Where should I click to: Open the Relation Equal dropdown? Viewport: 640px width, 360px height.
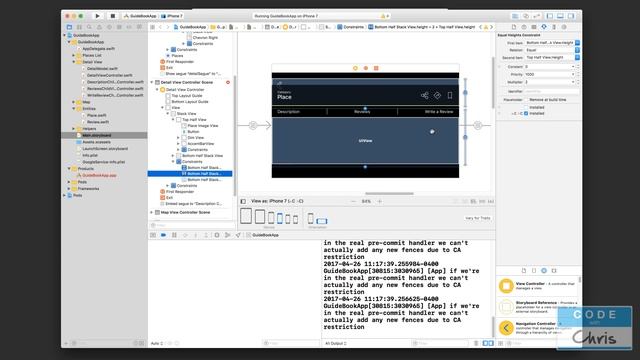point(577,50)
